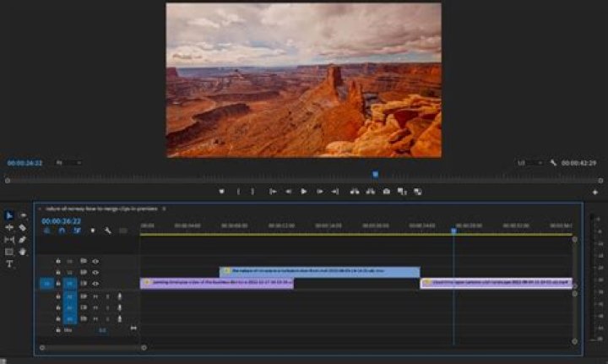This screenshot has width=608, height=364.
Task: Select the Ripple Edit tool
Action: tap(9, 228)
